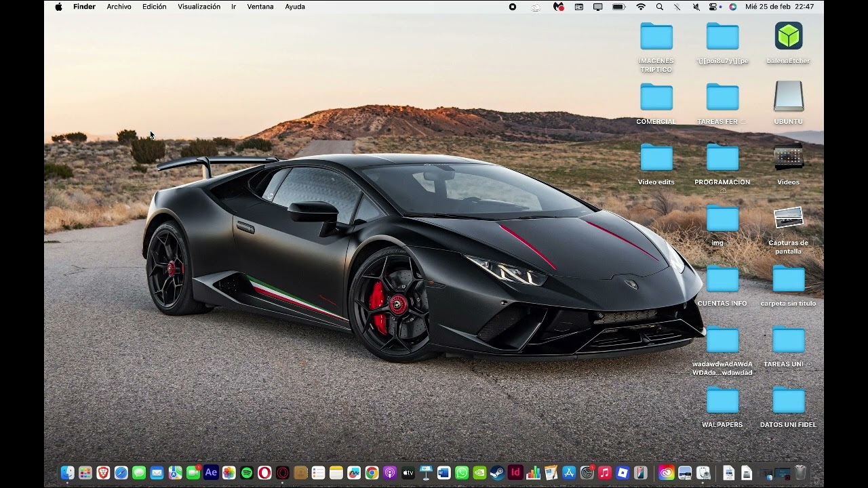This screenshot has width=868, height=488.
Task: Click the battery status icon
Action: (618, 7)
